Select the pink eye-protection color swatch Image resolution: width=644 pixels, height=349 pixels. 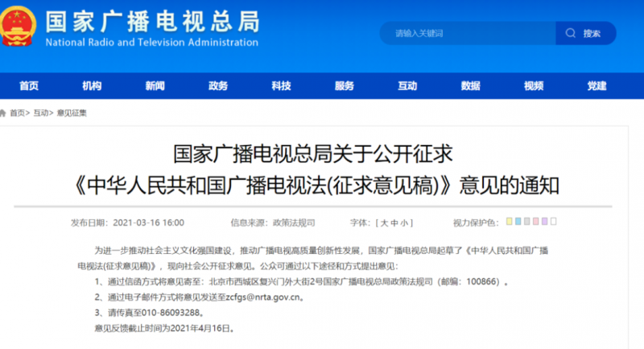(538, 221)
